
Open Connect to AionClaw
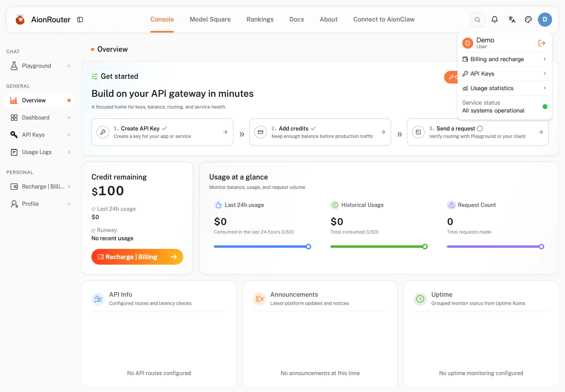click(384, 20)
